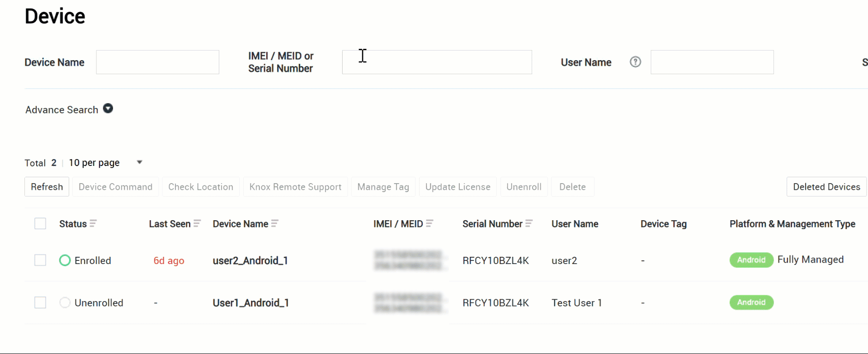The image size is (868, 354).
Task: Focus the IMEI / MEID or Serial Number field
Action: [437, 62]
